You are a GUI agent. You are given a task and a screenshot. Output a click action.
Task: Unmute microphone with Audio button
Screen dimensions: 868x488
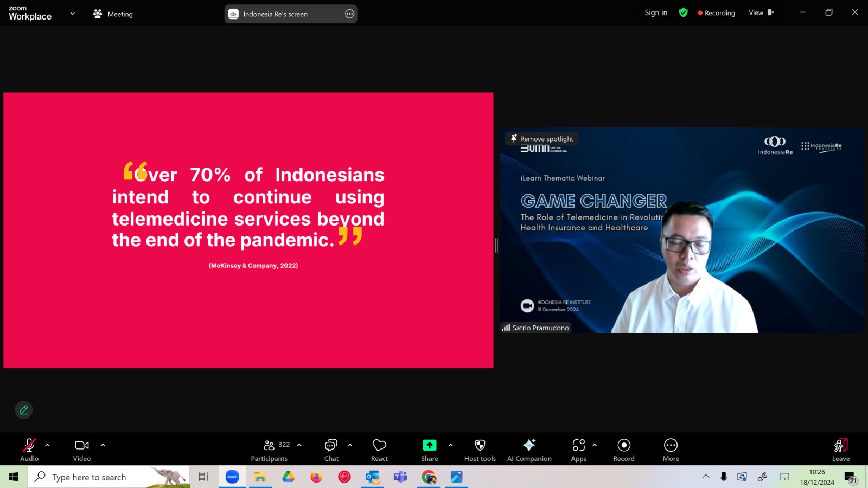(x=29, y=450)
